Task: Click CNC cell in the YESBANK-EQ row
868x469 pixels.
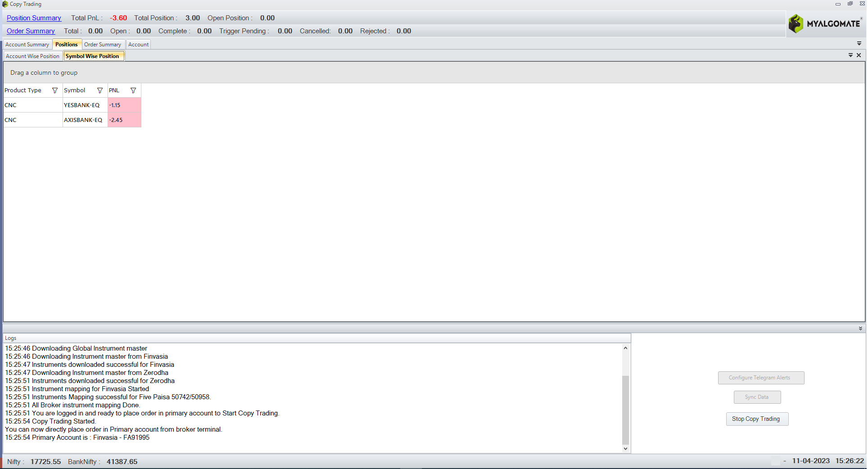Action: click(33, 105)
